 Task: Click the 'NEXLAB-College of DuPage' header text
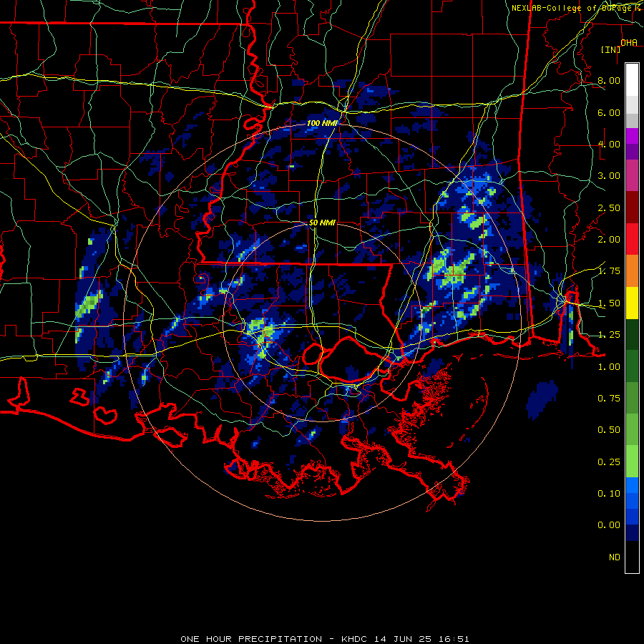571,8
